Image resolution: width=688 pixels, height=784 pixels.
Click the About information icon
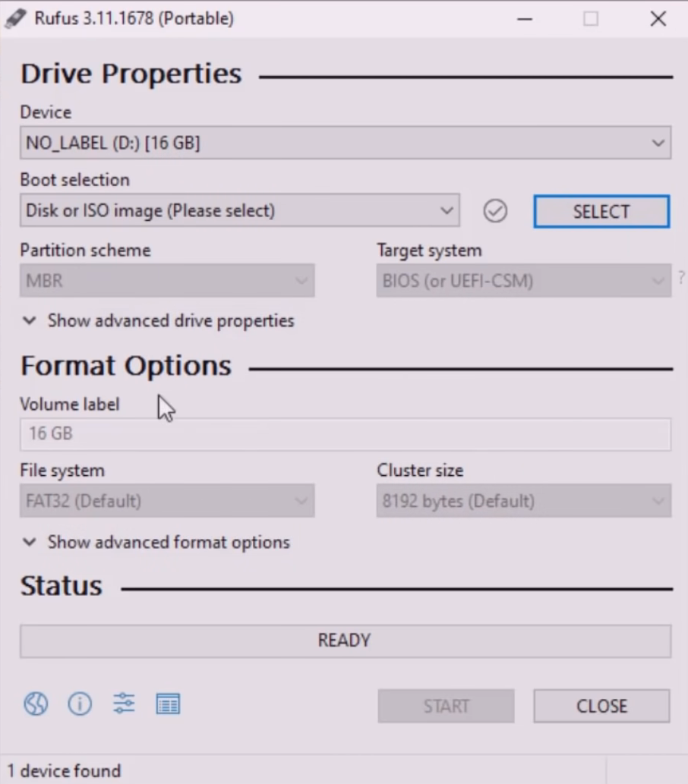click(x=80, y=704)
